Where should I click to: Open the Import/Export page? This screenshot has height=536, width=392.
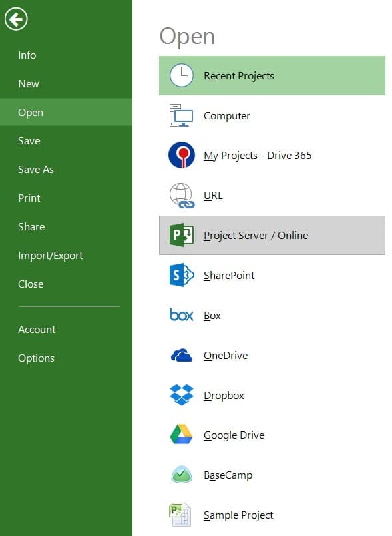tap(50, 256)
